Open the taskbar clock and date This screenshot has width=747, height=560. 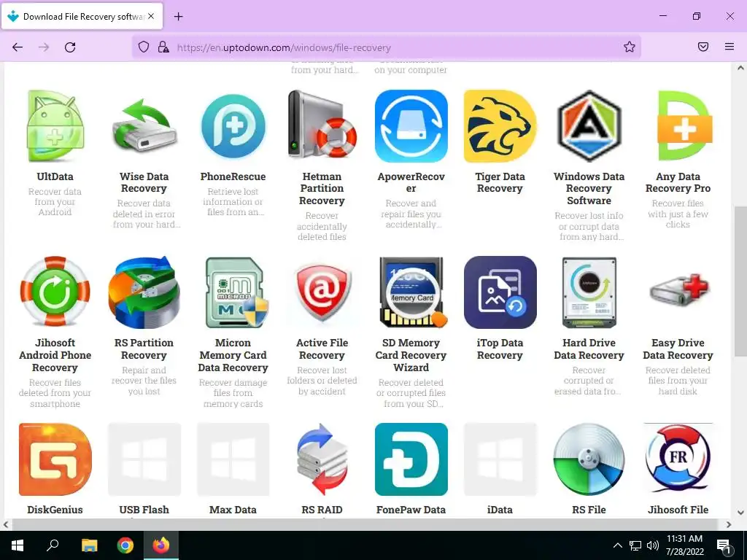(x=684, y=545)
